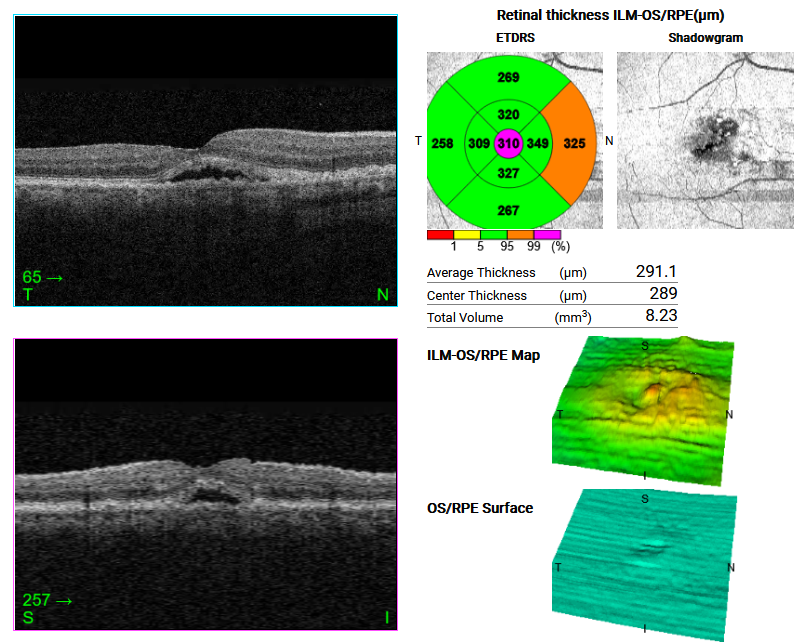Click the ETDRS heading above the grid
The image size is (807, 642).
(515, 38)
